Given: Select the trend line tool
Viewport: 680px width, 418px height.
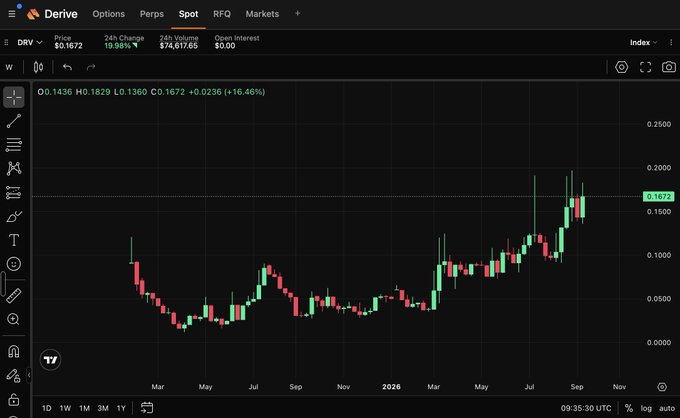Looking at the screenshot, I should 14,121.
